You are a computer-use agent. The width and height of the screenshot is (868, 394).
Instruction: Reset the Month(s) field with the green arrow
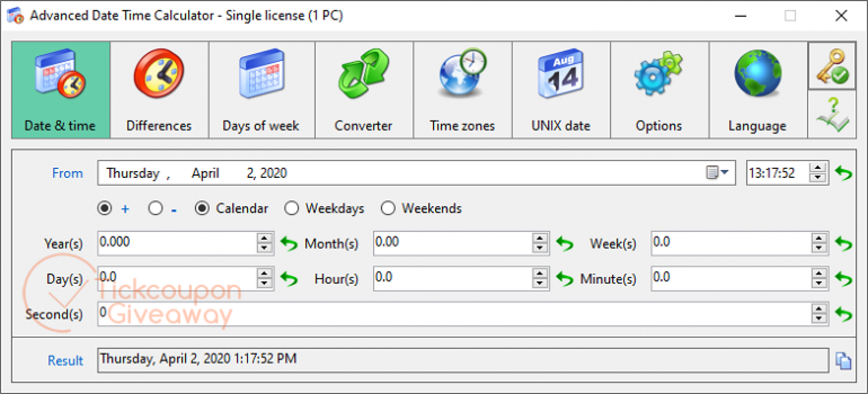pyautogui.click(x=564, y=244)
